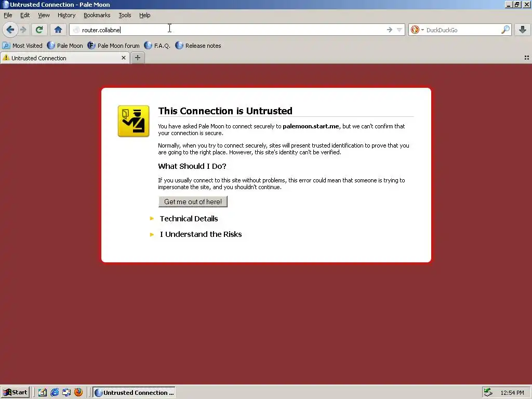Open the DuckDuckGo search engine selector
Screen dimensions: 532x399
tap(417, 30)
